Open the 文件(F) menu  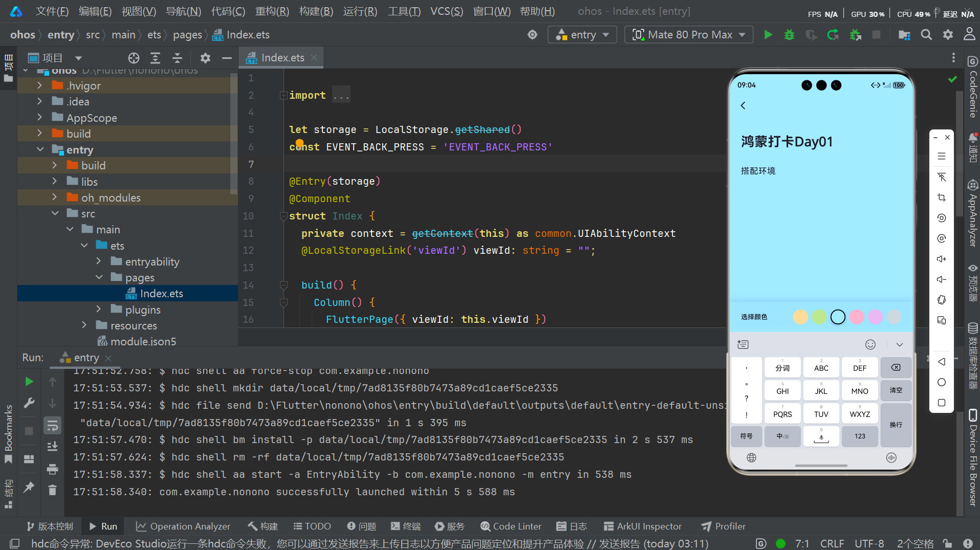point(52,11)
